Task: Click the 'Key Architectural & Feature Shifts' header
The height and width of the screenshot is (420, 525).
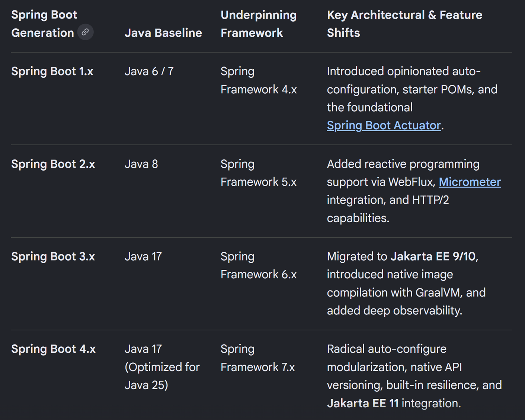Action: tap(404, 24)
